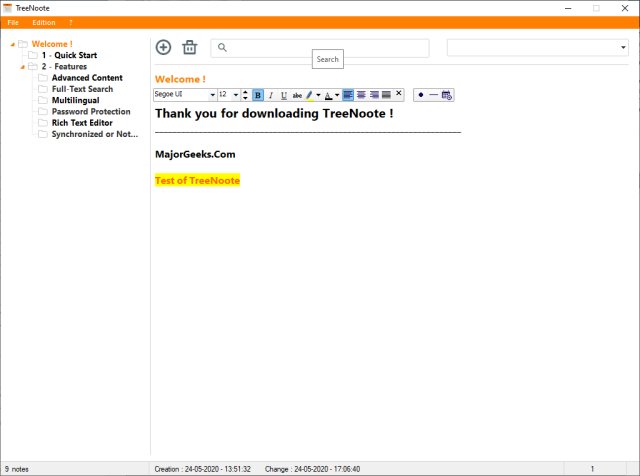Select the Welcome ! note in the tree
The height and width of the screenshot is (476, 640).
click(x=52, y=44)
